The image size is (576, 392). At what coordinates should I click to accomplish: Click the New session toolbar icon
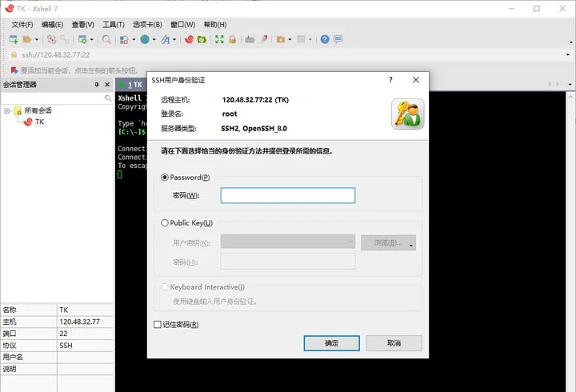[14, 39]
